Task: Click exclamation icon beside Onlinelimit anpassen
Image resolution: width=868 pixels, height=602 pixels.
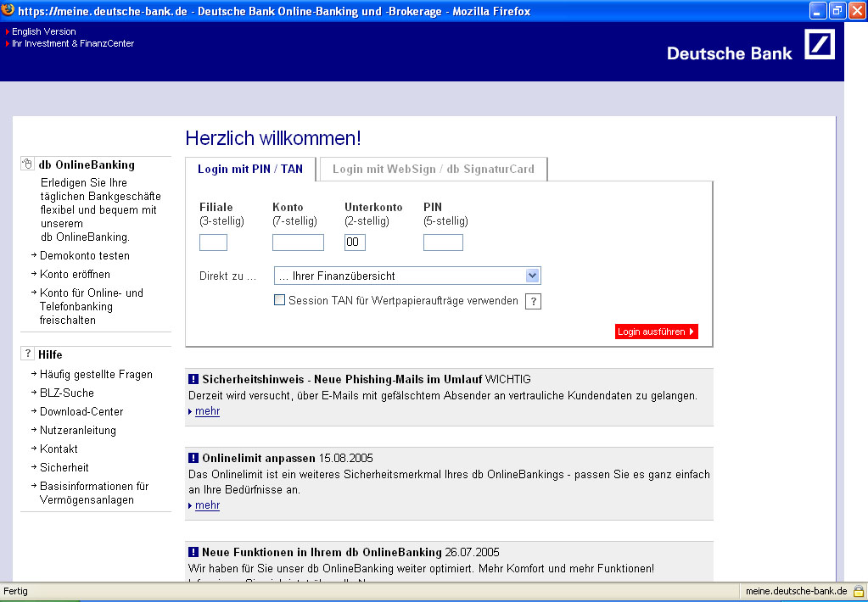Action: pyautogui.click(x=193, y=458)
